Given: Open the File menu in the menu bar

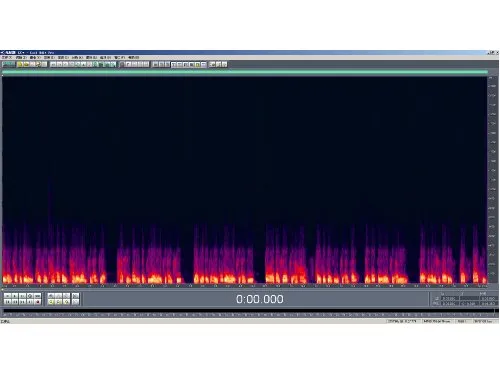Looking at the screenshot, I should point(7,58).
